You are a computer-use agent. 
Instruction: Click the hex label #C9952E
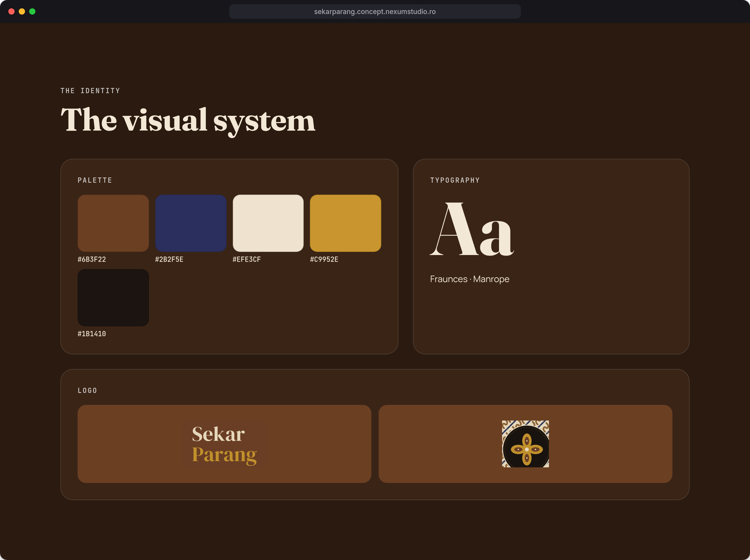pyautogui.click(x=324, y=259)
